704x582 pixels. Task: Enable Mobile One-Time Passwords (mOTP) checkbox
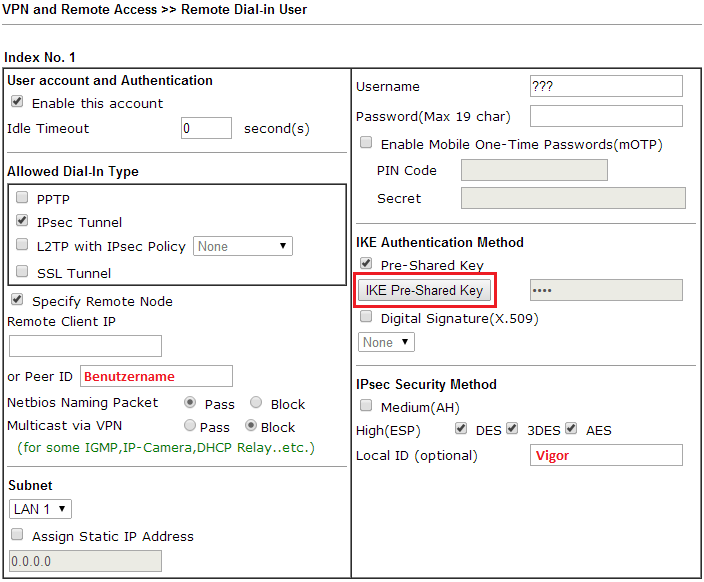click(366, 142)
